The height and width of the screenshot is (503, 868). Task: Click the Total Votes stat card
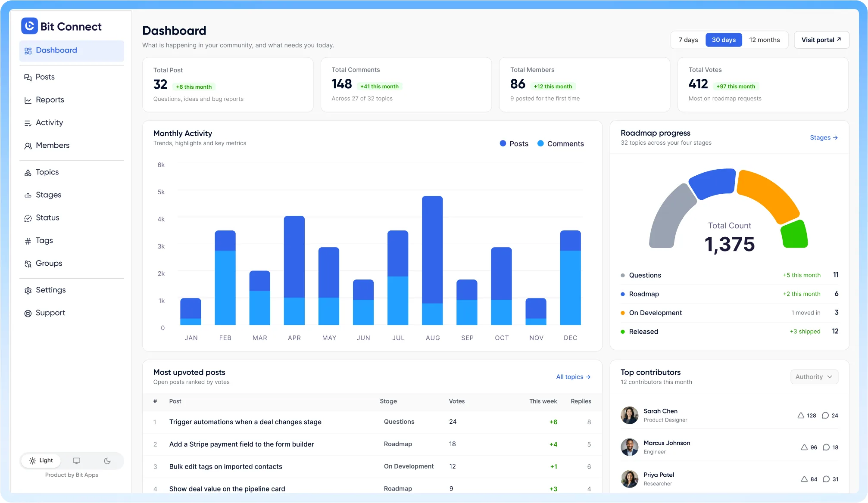click(763, 85)
